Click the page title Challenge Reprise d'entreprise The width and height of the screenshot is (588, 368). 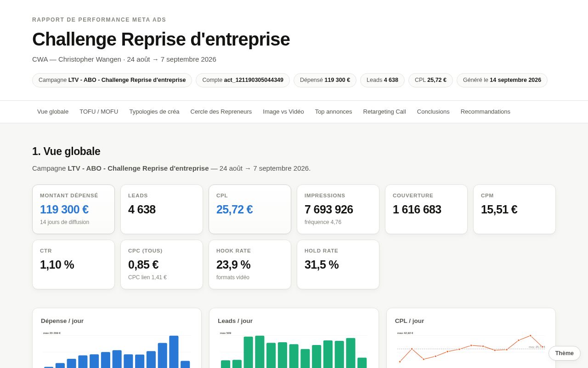coord(161,39)
